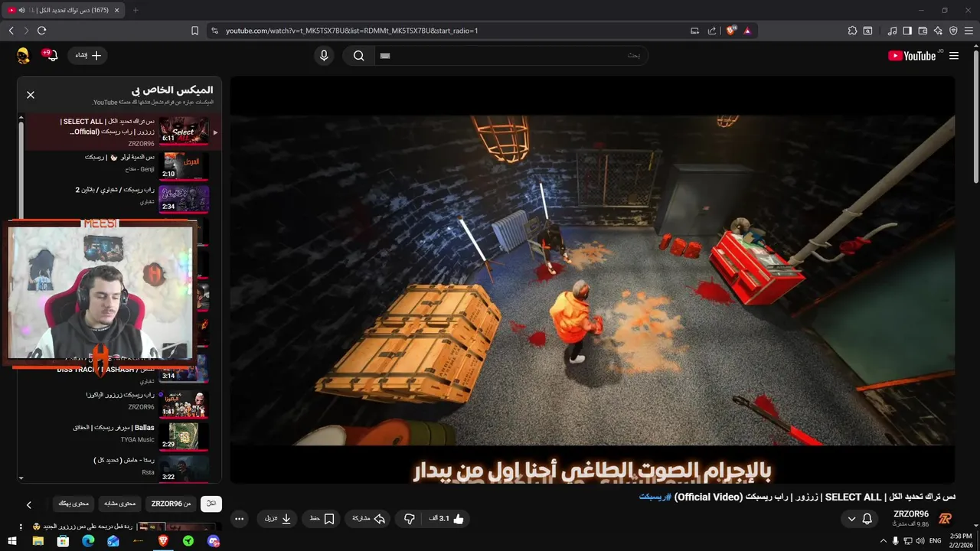Open the Windows Start menu

12,541
